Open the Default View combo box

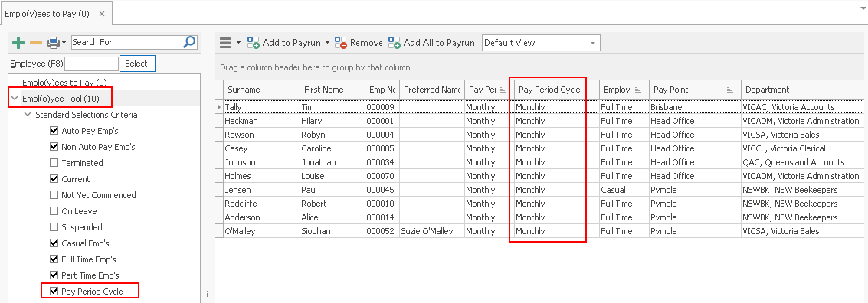point(541,43)
